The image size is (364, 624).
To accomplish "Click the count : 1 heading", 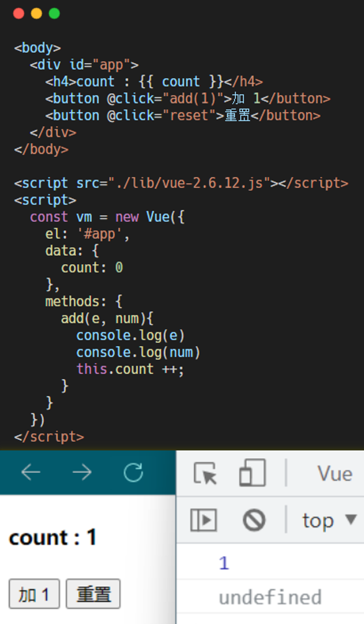I will click(x=53, y=538).
